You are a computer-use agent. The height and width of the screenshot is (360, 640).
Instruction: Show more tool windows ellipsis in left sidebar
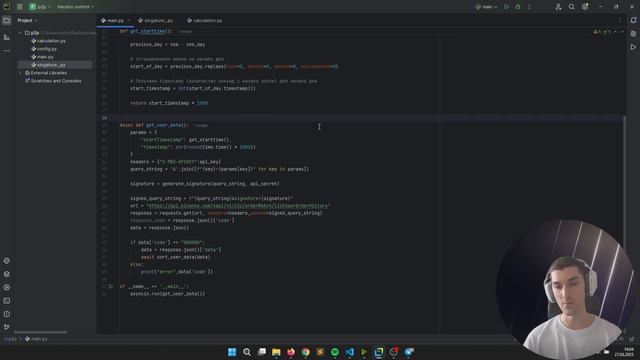7,51
